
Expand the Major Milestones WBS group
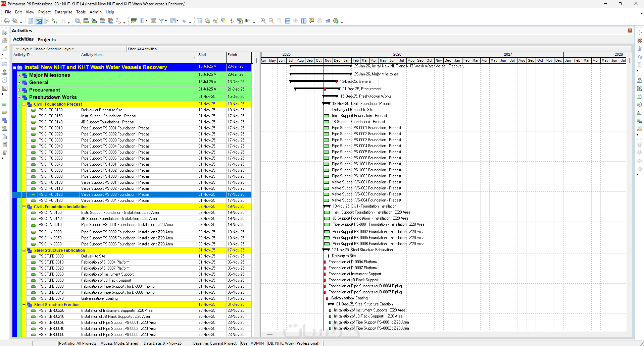point(19,75)
